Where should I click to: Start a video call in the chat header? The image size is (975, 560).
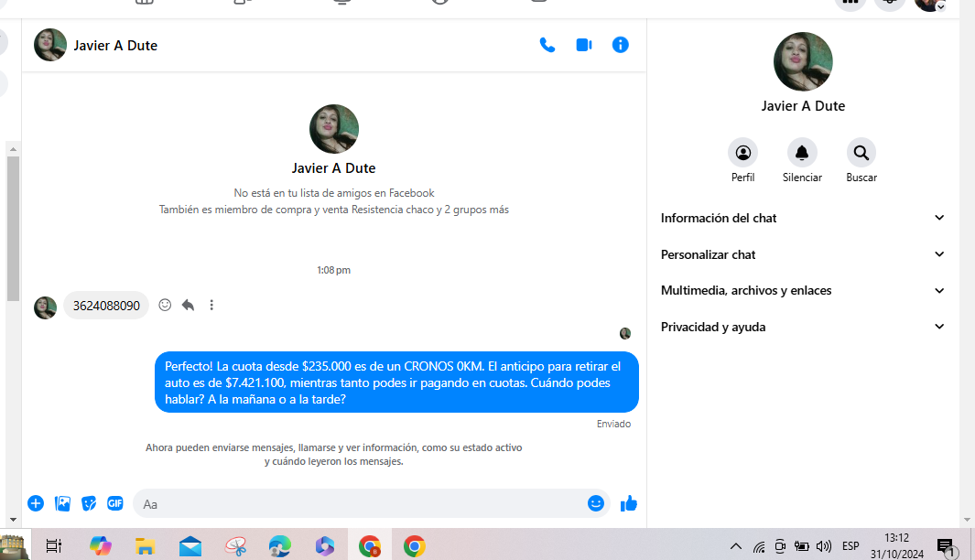click(x=584, y=45)
